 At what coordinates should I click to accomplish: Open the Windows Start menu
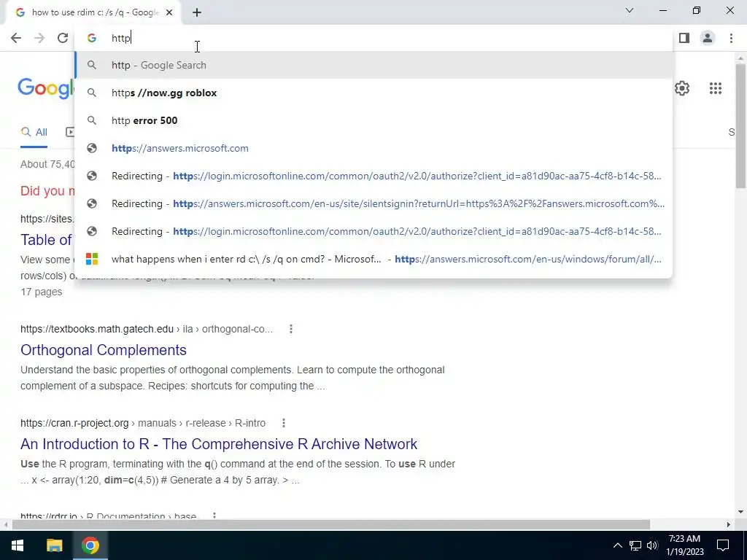[x=18, y=545]
